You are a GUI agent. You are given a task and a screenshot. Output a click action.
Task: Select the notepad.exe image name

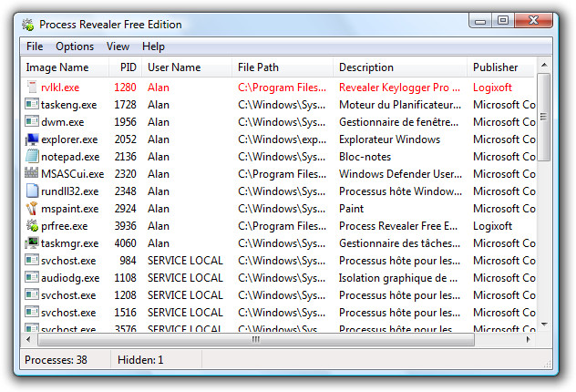(70, 157)
